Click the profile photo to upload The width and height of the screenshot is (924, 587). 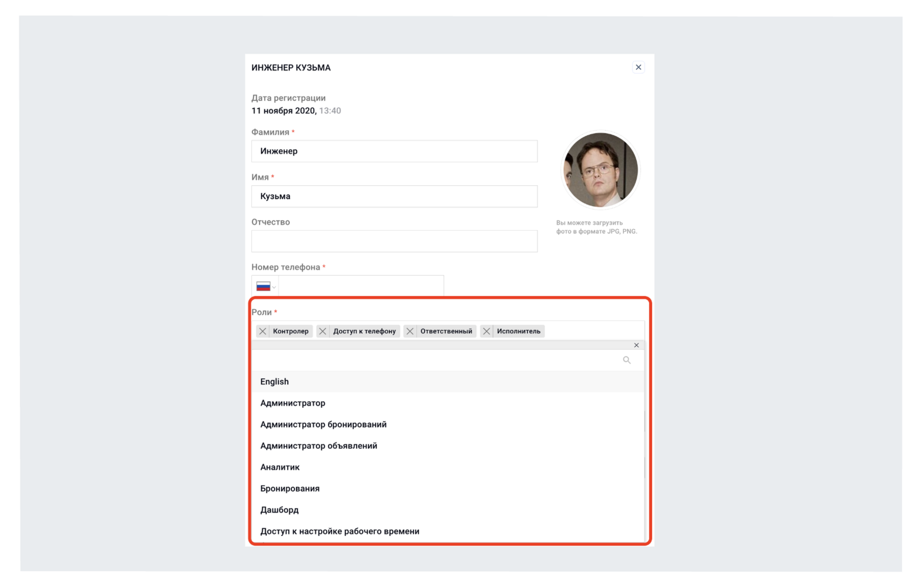(600, 170)
